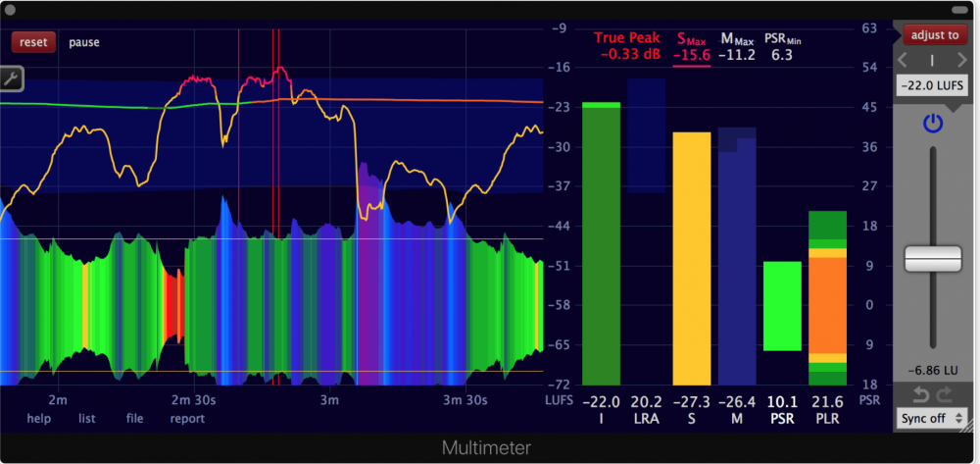Open settings with the wrench icon

tap(11, 78)
